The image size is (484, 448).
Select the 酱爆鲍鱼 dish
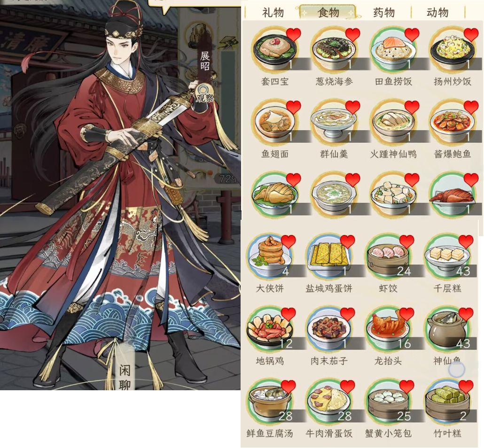tap(452, 122)
